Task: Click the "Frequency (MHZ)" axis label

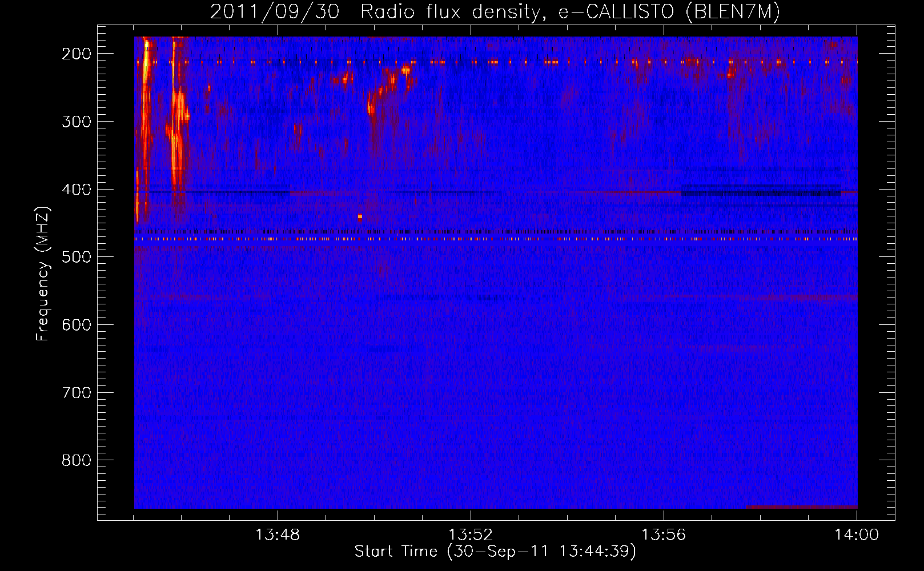Action: (43, 274)
